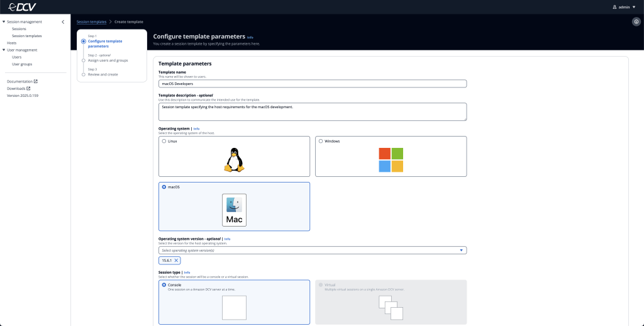
Task: Click the Console session type image
Action: coord(234,308)
